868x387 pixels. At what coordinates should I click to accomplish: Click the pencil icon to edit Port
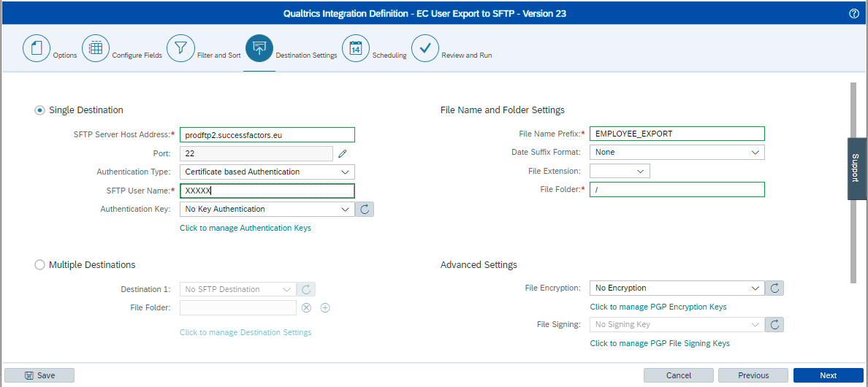tap(342, 153)
